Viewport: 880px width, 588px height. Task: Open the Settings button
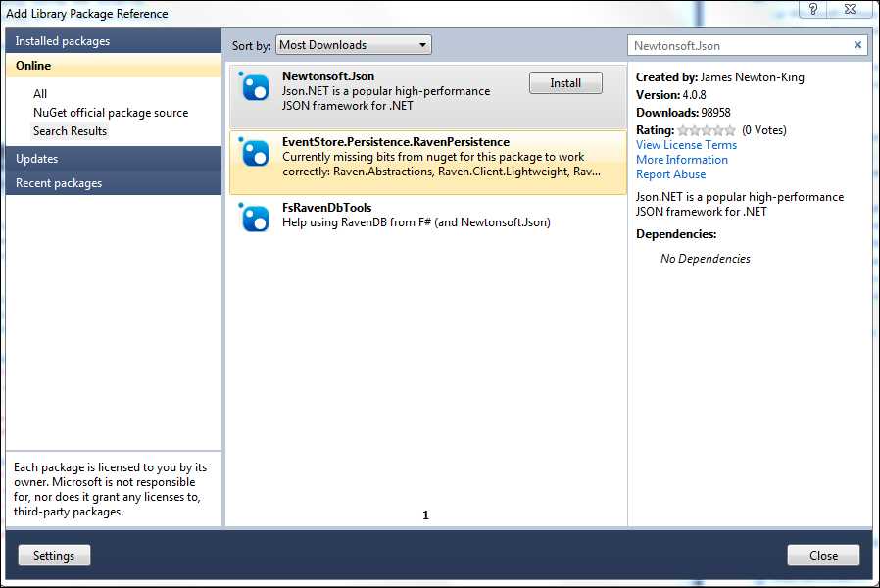[x=54, y=556]
